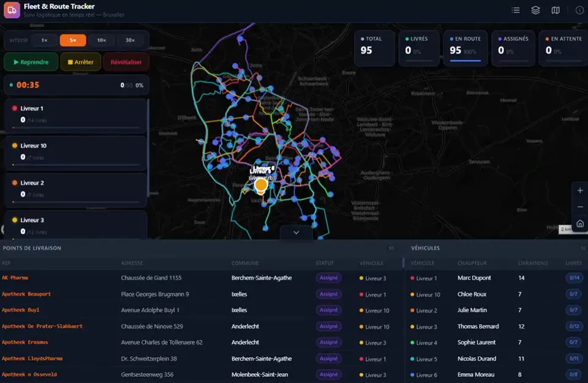Zoom out the map with minus button
The height and width of the screenshot is (383, 588).
coord(580,207)
